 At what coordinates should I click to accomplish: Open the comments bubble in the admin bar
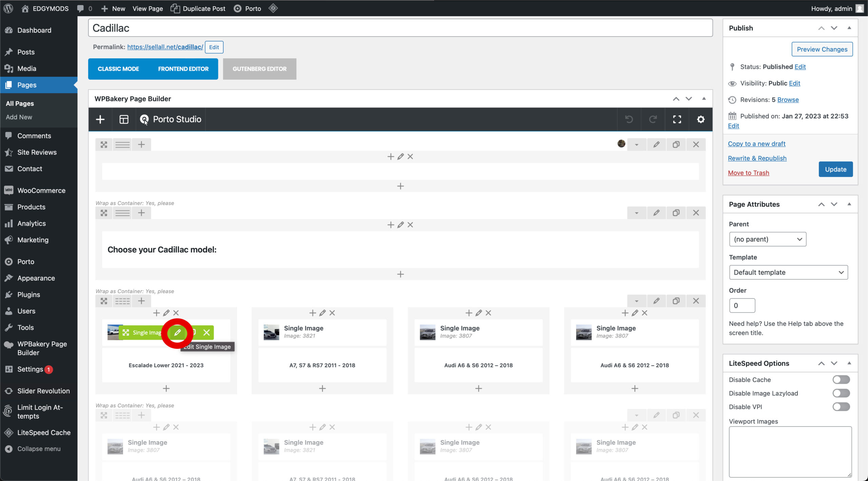(84, 8)
